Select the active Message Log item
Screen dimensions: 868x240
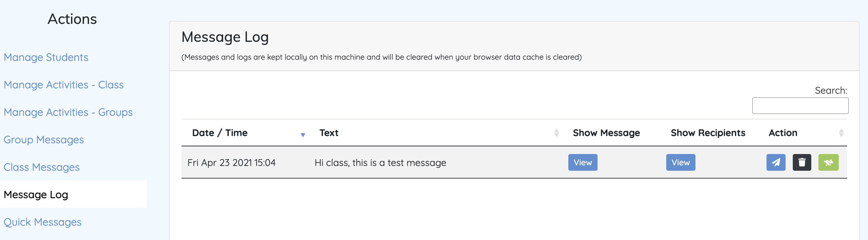pyautogui.click(x=36, y=195)
